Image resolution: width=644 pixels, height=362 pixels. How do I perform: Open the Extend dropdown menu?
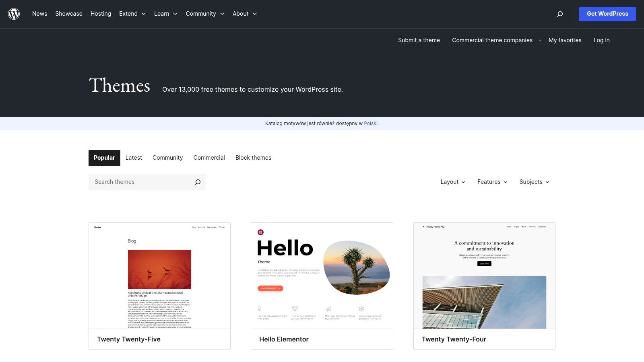coord(132,14)
